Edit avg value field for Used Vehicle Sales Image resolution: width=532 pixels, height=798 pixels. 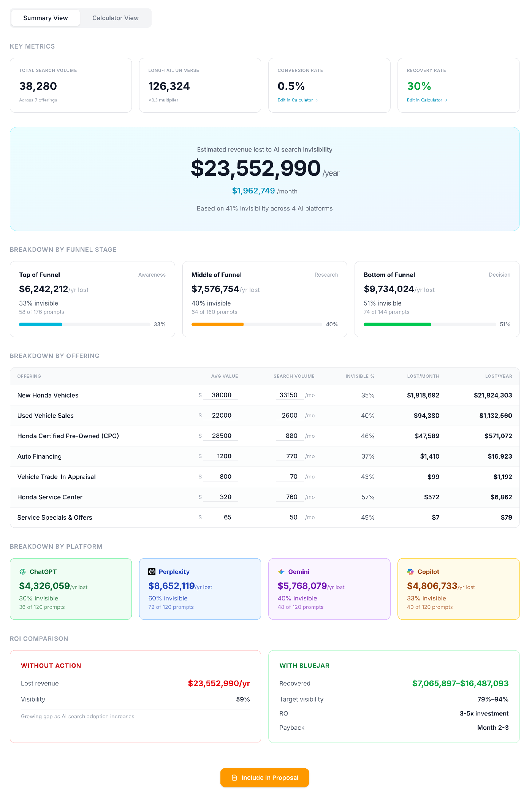coord(220,415)
